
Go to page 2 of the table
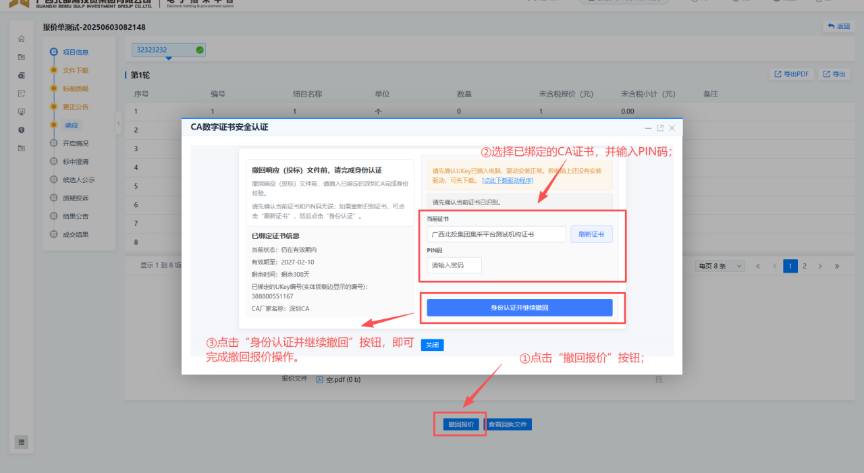tap(804, 266)
